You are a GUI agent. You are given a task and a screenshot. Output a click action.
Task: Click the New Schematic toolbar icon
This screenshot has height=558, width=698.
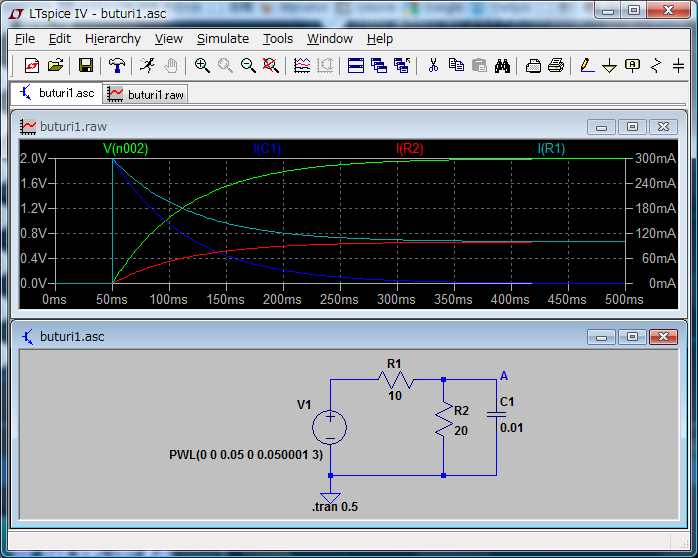32,66
